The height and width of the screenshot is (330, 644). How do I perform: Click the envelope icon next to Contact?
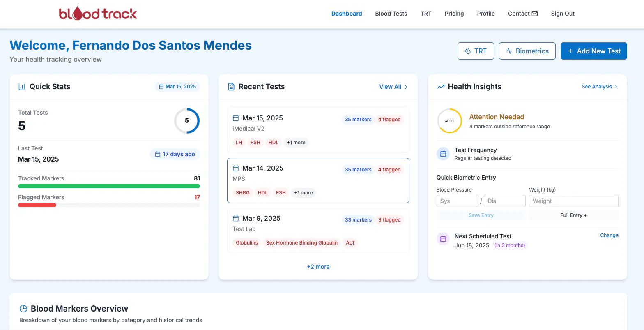(x=535, y=14)
